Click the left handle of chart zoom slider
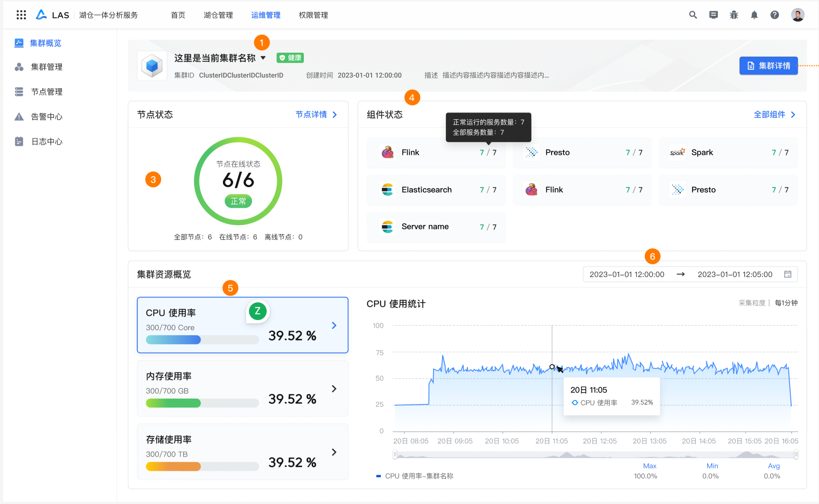Image resolution: width=819 pixels, height=504 pixels. point(395,455)
